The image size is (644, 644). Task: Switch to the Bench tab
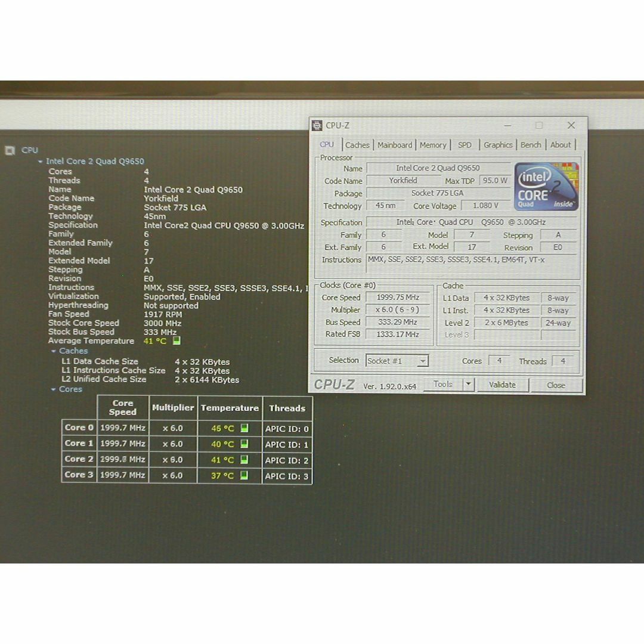point(531,145)
